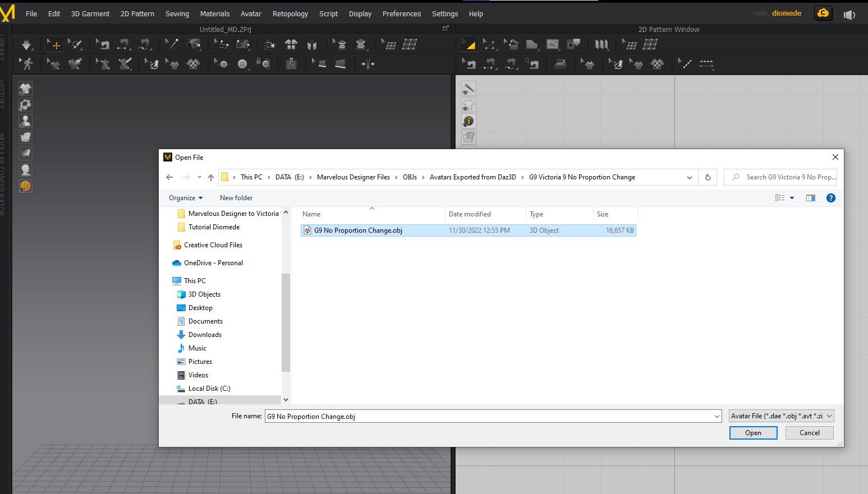Open the Avatar File type filter dropdown

coord(781,416)
